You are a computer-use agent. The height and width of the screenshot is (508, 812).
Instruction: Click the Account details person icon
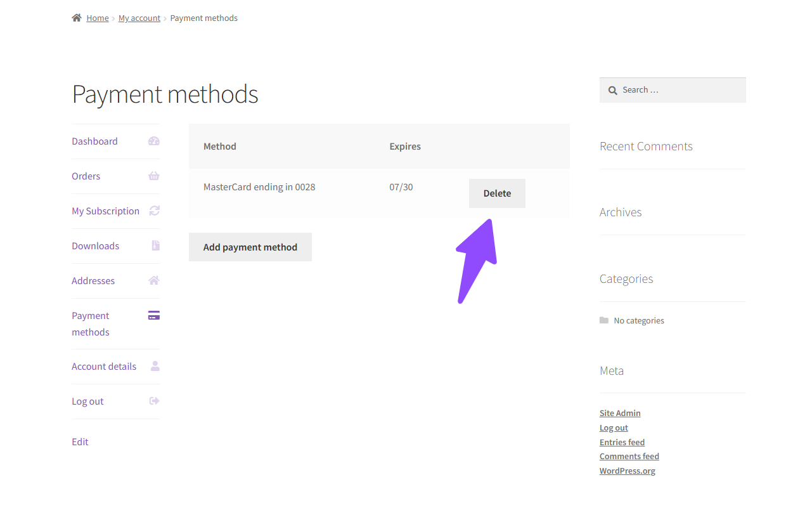click(155, 366)
